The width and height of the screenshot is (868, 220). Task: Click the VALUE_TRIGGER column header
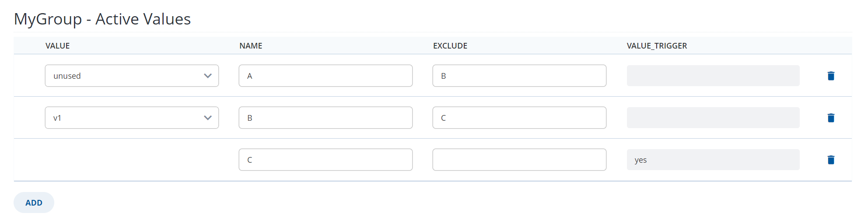pos(657,45)
